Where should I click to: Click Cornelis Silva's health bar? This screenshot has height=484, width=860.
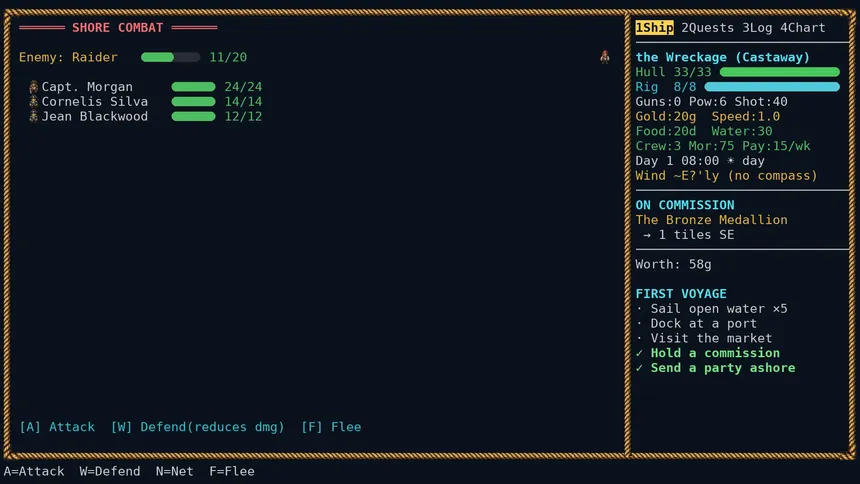point(194,102)
